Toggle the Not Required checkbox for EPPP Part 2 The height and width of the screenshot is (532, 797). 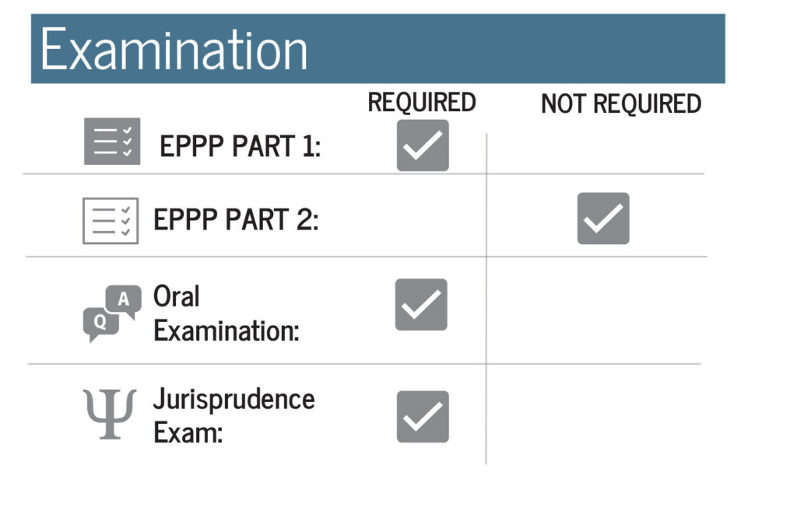click(x=603, y=219)
